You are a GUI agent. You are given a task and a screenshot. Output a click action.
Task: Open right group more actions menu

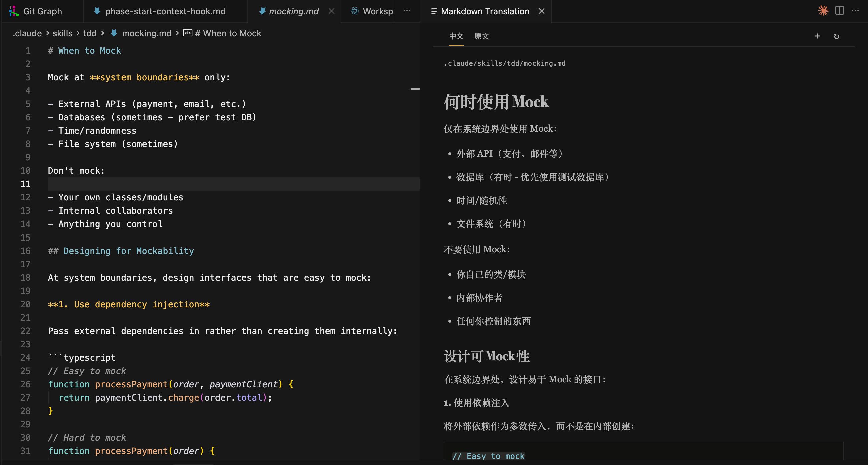pos(855,11)
